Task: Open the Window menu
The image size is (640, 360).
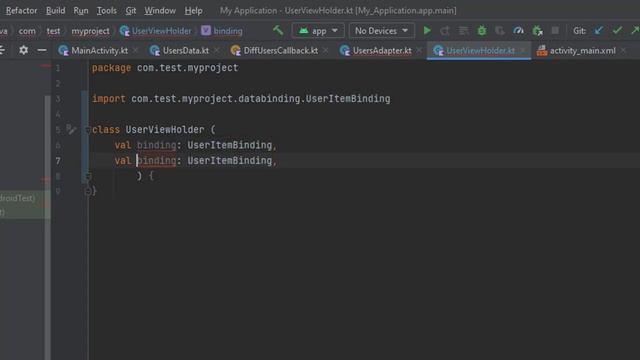Action: tap(160, 11)
